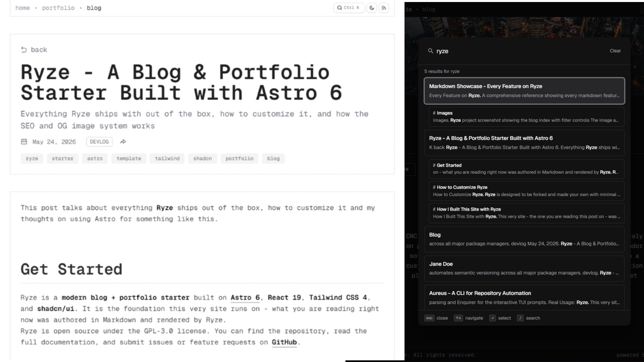Select the ryze tag chip
This screenshot has height=362, width=644.
click(32, 158)
